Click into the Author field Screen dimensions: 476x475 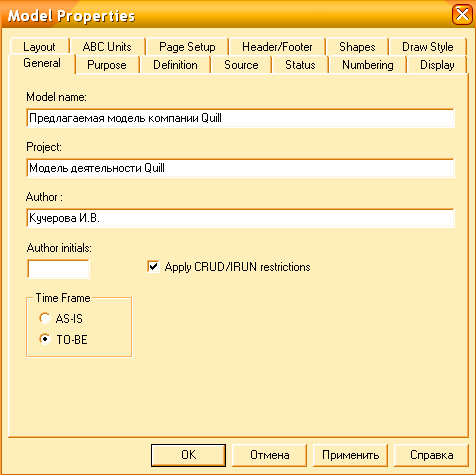click(240, 218)
